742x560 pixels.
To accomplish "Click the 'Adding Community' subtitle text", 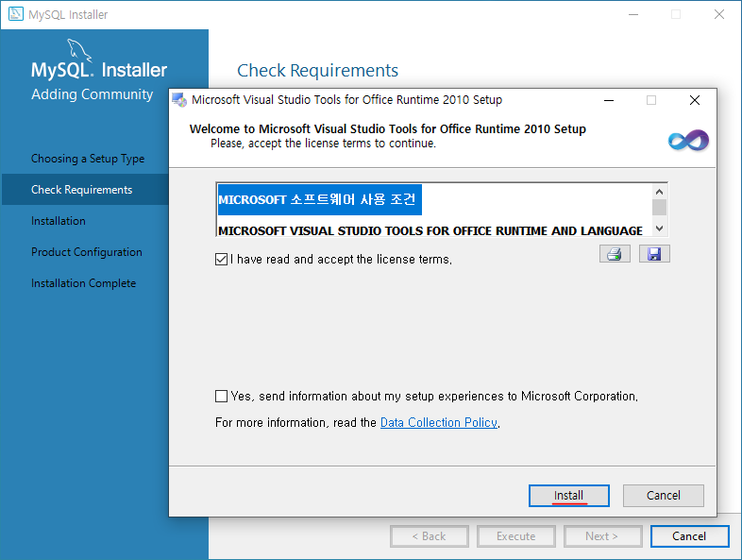I will (x=93, y=94).
